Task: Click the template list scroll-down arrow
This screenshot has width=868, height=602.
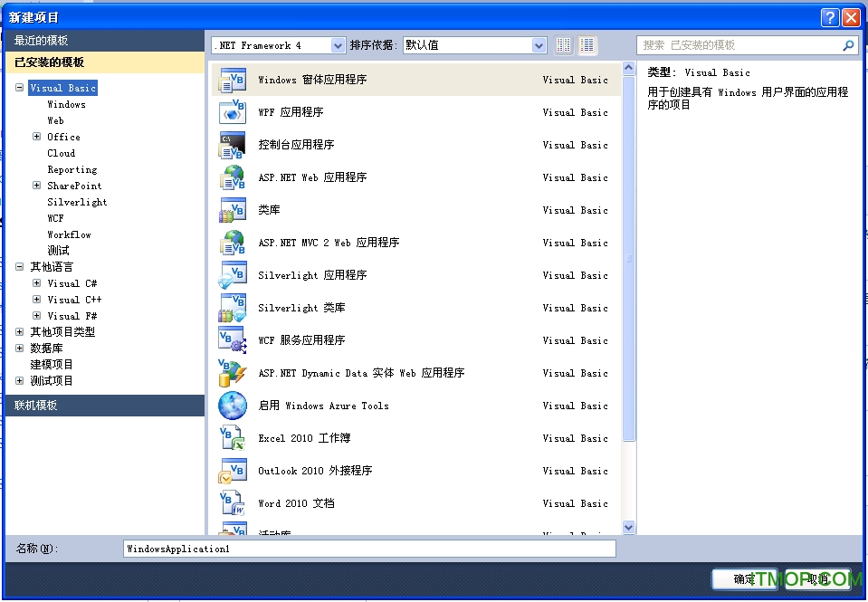Action: pos(628,527)
